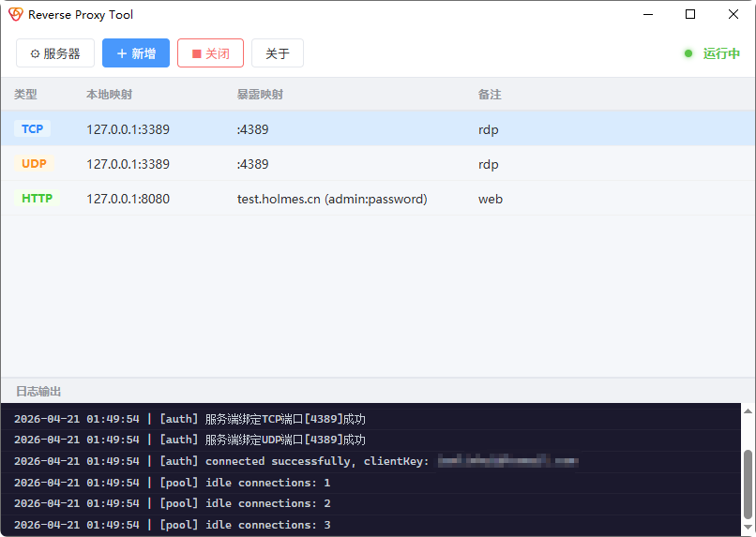Select the UDP type badge

click(x=34, y=164)
